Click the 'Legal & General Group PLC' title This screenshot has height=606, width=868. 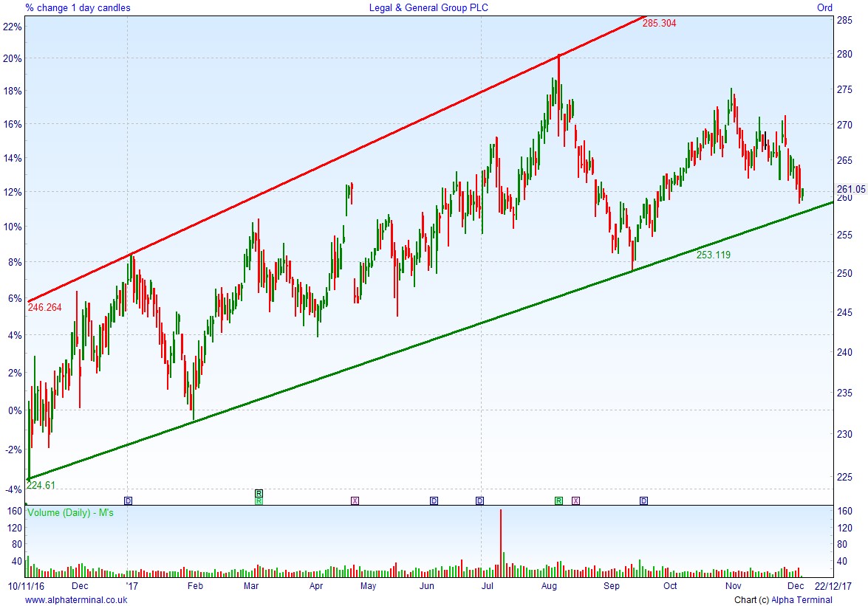[x=428, y=7]
